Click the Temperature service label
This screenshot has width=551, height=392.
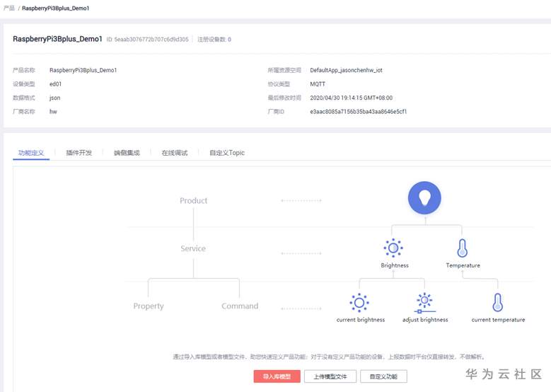pyautogui.click(x=463, y=265)
